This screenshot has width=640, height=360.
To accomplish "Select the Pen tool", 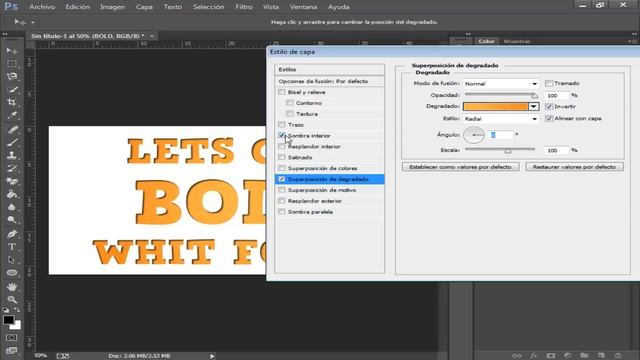I will [11, 234].
